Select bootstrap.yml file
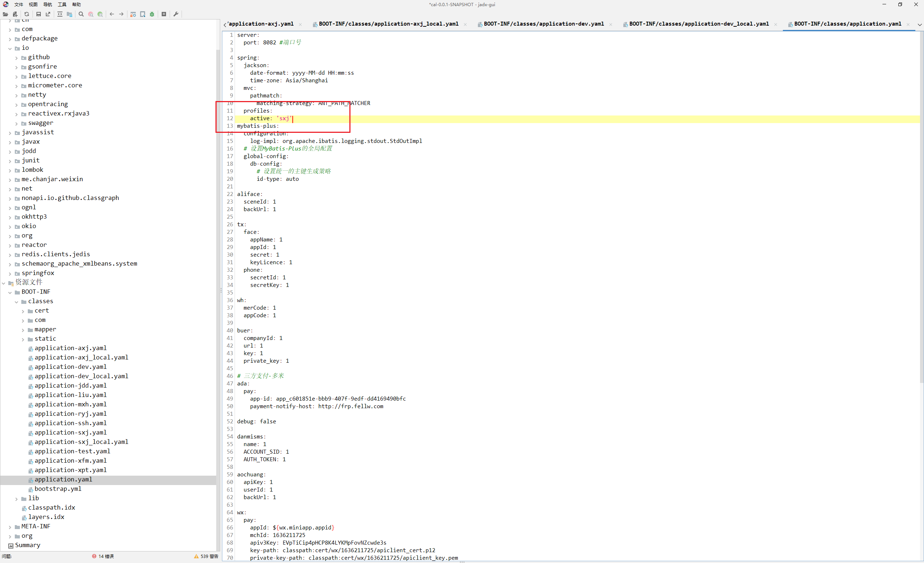Image resolution: width=924 pixels, height=563 pixels. [x=58, y=489]
